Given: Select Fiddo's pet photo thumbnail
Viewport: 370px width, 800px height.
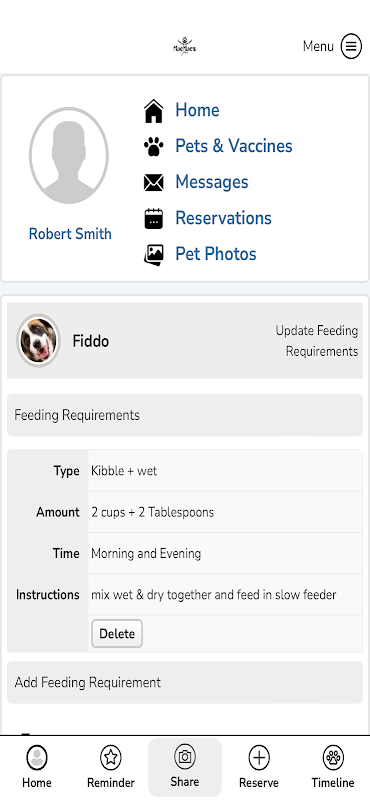Looking at the screenshot, I should click(x=38, y=340).
